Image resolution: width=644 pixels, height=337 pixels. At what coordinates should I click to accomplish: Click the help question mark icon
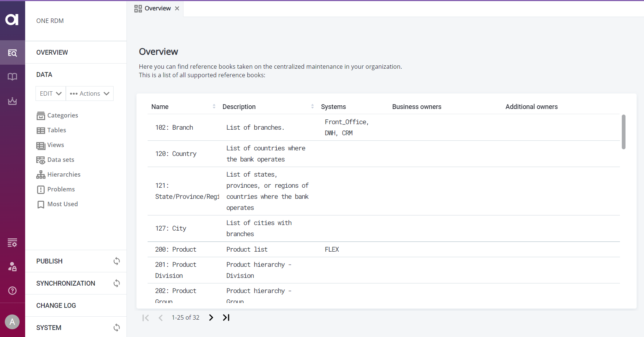(13, 291)
